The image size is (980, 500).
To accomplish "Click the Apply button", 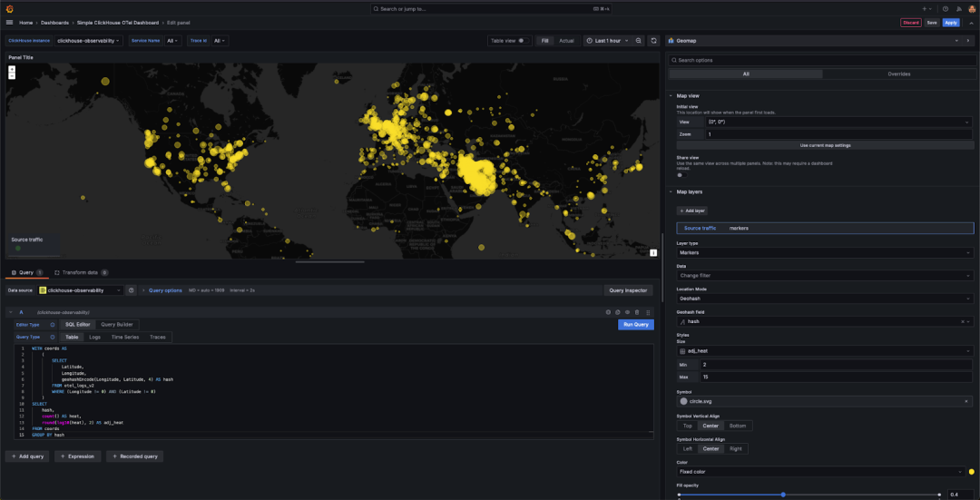I will (x=951, y=22).
